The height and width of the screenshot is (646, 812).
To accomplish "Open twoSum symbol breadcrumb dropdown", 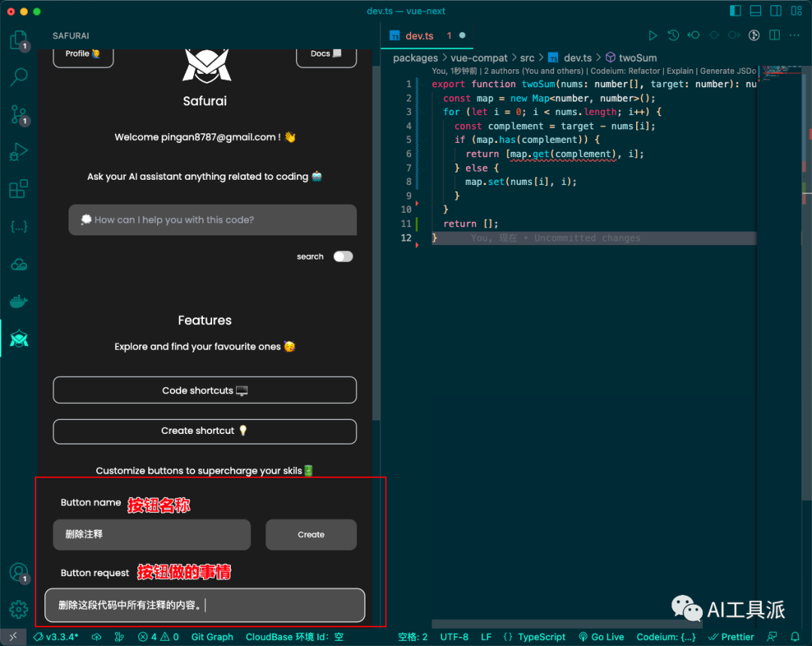I will click(x=632, y=58).
